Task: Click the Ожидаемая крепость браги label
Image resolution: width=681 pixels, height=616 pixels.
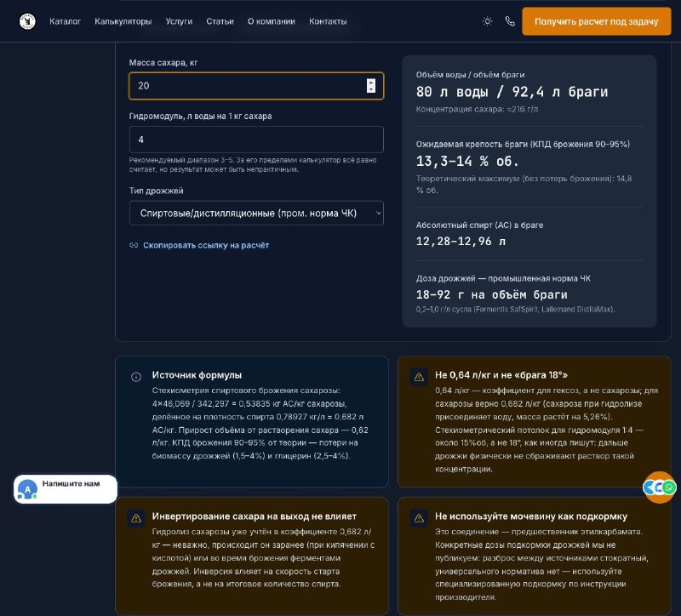Action: [x=523, y=144]
